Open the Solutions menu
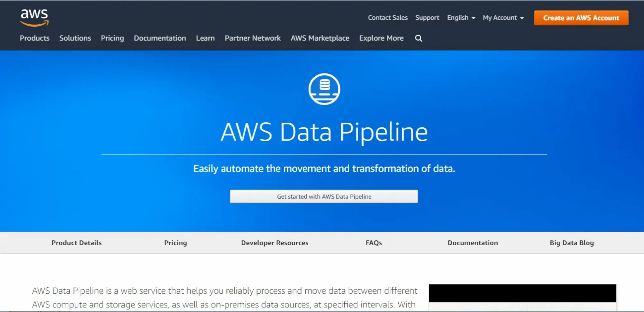This screenshot has width=644, height=312. pyautogui.click(x=75, y=38)
